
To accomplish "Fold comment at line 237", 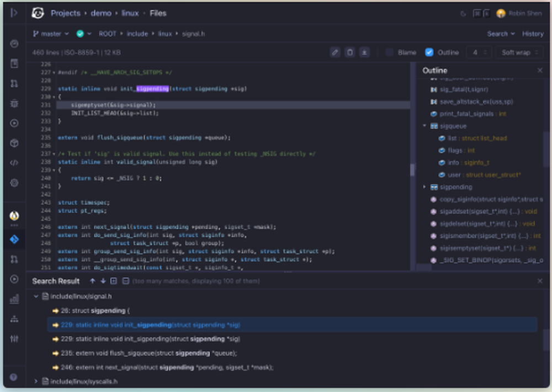I will click(54, 154).
